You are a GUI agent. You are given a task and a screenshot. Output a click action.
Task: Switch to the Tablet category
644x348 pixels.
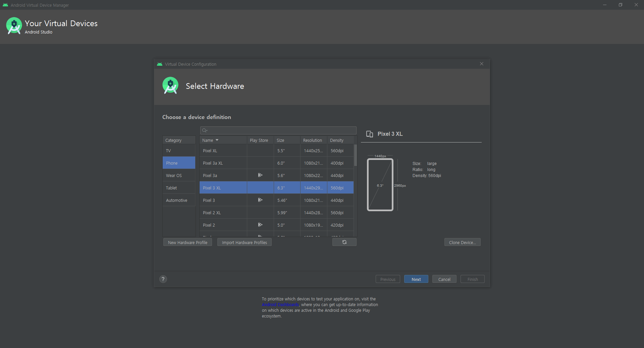tap(179, 188)
